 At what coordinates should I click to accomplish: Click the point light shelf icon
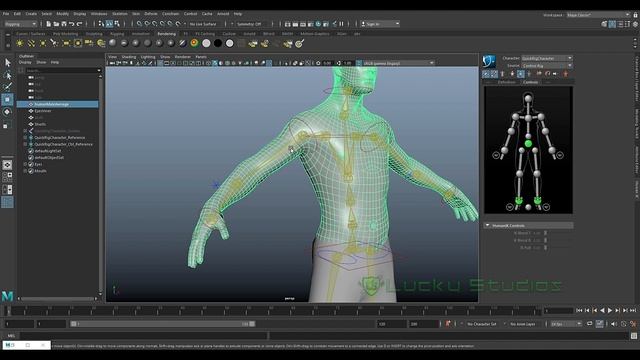pyautogui.click(x=42, y=43)
